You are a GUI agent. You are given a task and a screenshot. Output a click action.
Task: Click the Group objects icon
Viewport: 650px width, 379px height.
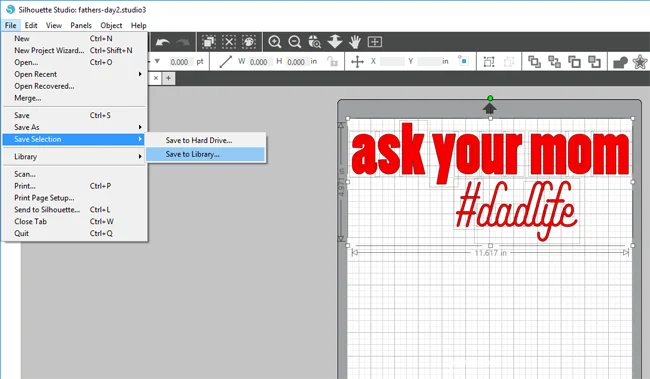click(x=489, y=62)
